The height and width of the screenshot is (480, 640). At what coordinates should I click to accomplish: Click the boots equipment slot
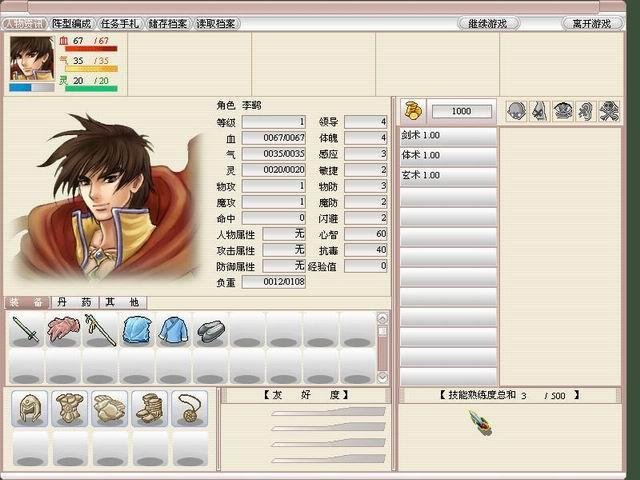point(150,409)
